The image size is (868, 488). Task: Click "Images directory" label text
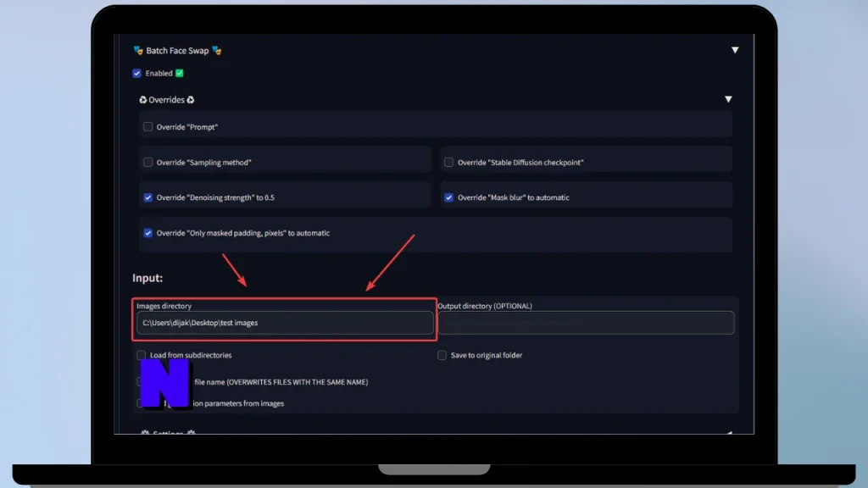164,306
